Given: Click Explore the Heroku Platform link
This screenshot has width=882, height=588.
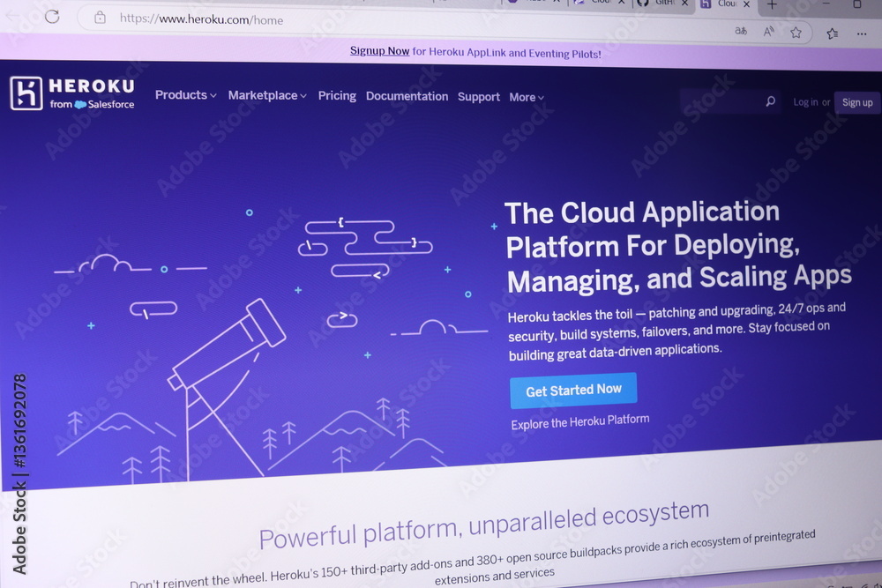Looking at the screenshot, I should [x=580, y=421].
